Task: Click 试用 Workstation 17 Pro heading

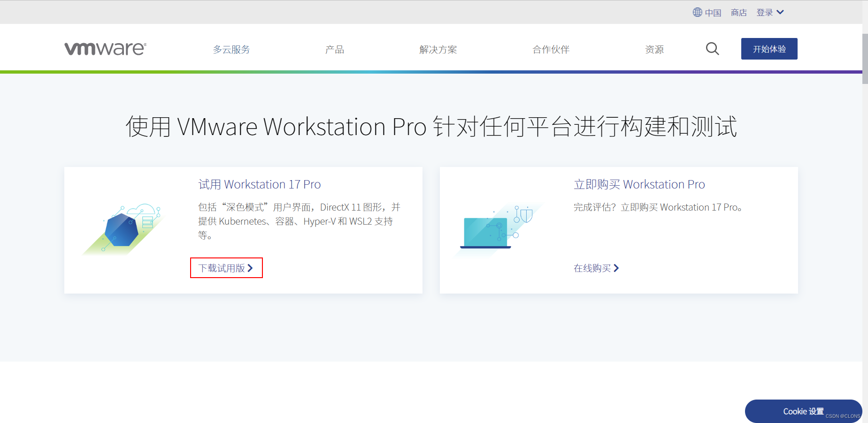Action: 260,184
